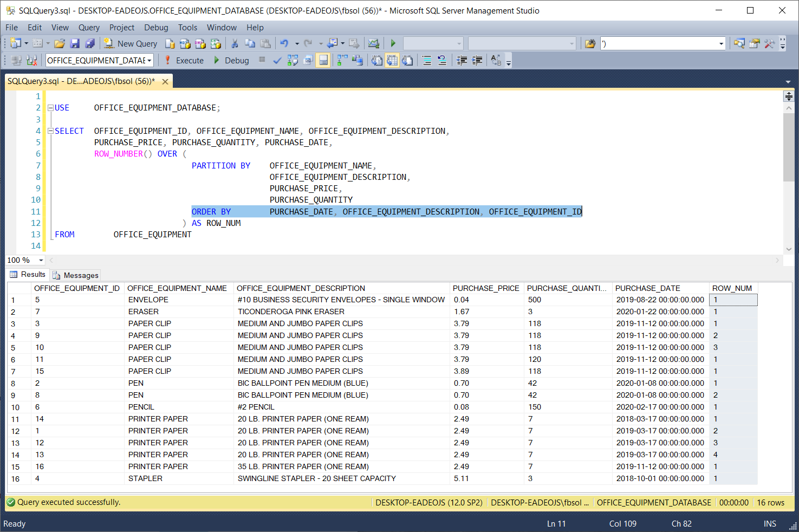Image resolution: width=799 pixels, height=532 pixels.
Task: Click the Save file disk icon
Action: click(75, 44)
